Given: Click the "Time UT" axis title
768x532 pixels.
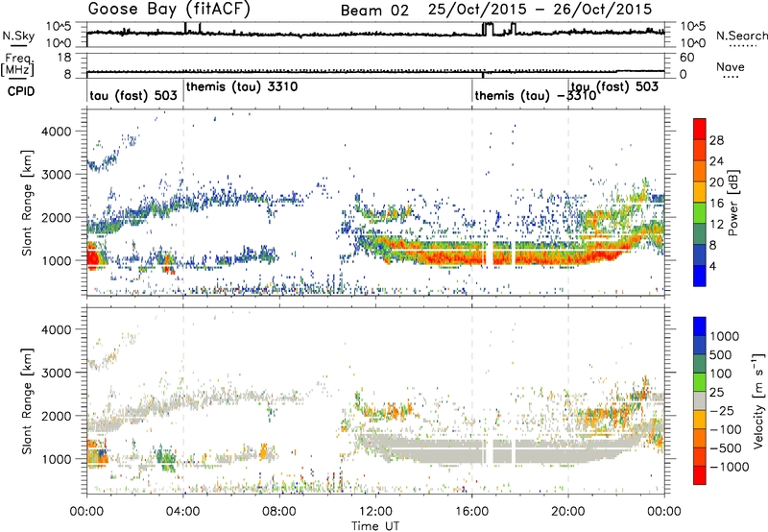Looking at the screenshot, I should coord(375,525).
